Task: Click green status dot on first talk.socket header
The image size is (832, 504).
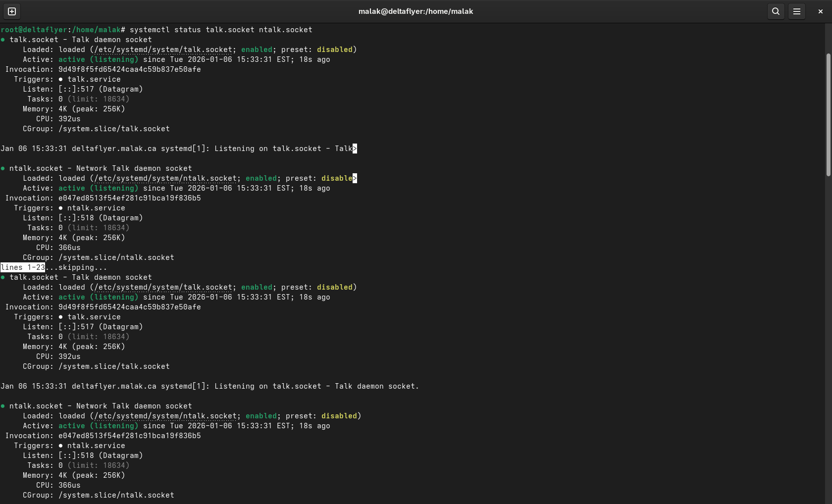Action: (3, 40)
